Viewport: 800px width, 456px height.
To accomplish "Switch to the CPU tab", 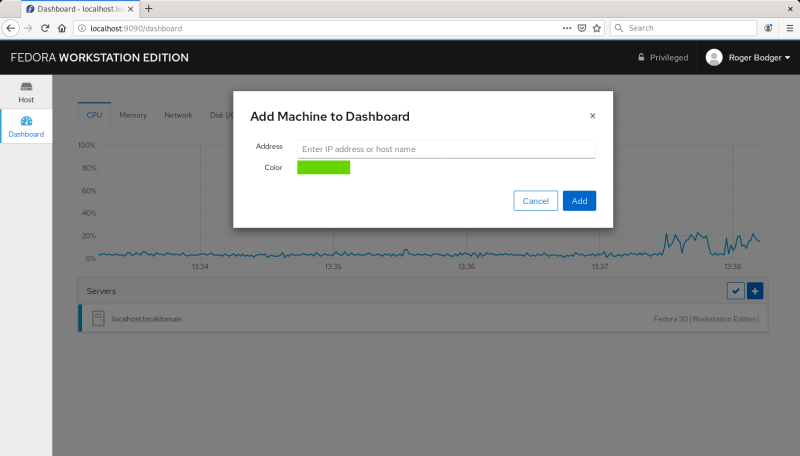I will [x=94, y=115].
